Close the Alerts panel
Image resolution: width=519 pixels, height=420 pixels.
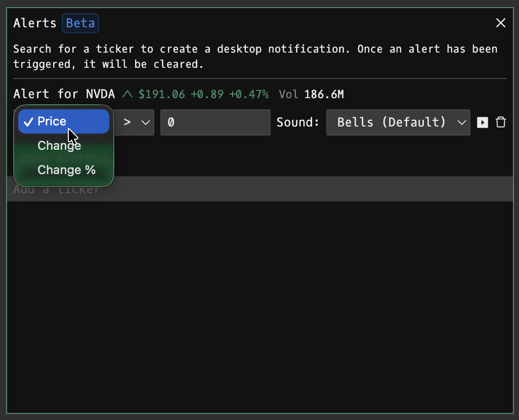pyautogui.click(x=500, y=23)
